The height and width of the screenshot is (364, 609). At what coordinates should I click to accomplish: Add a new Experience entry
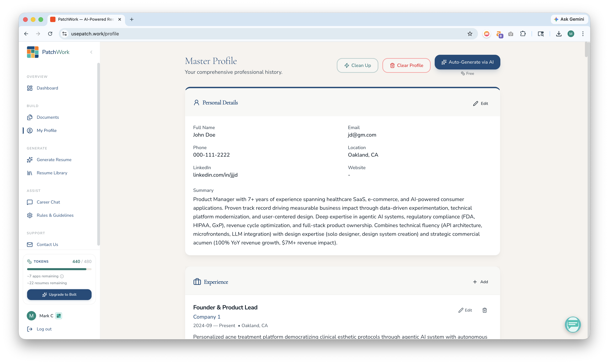[x=480, y=282]
